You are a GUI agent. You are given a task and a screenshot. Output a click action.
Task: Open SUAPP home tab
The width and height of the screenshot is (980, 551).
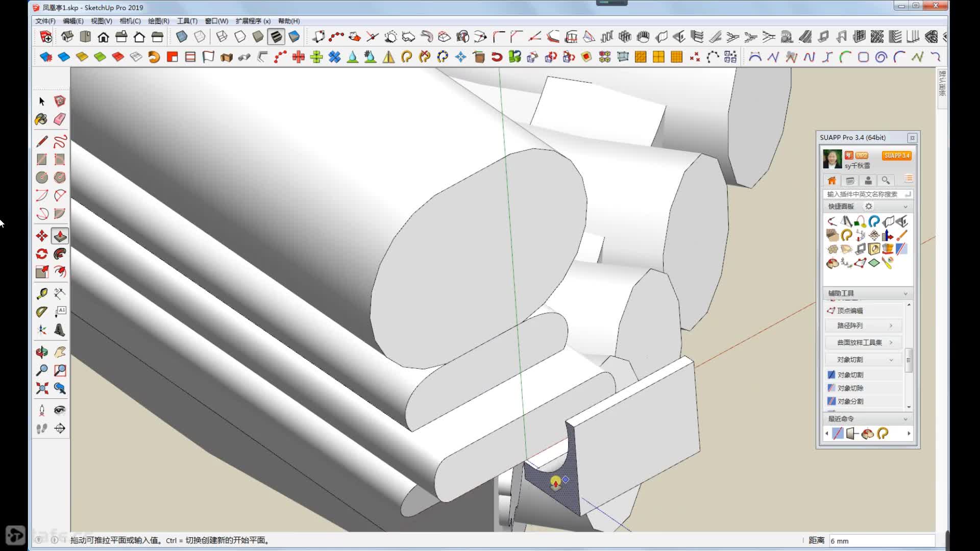[x=832, y=181]
